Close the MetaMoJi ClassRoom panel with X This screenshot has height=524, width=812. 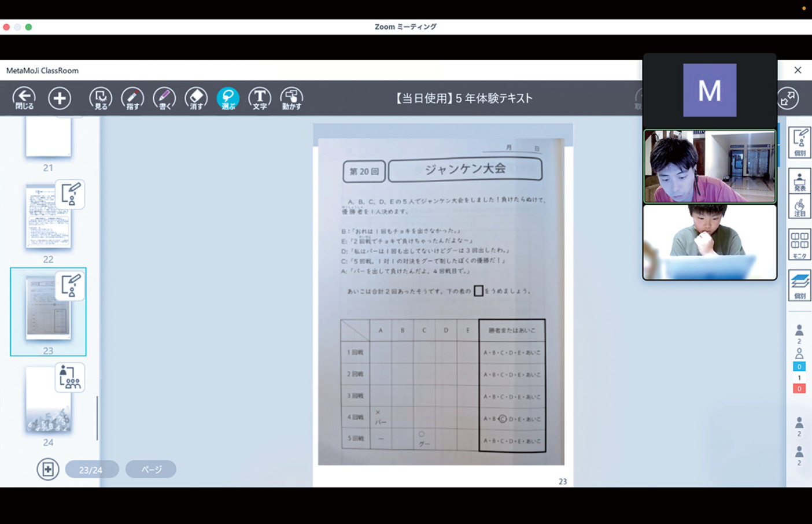tap(798, 70)
